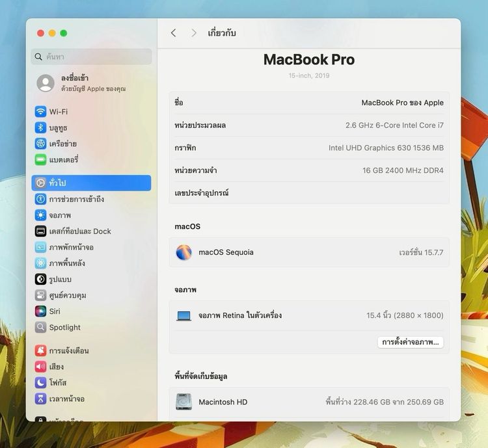
Task: Click the serial number row เลขประจำอุปกรณ์
Action: (309, 193)
